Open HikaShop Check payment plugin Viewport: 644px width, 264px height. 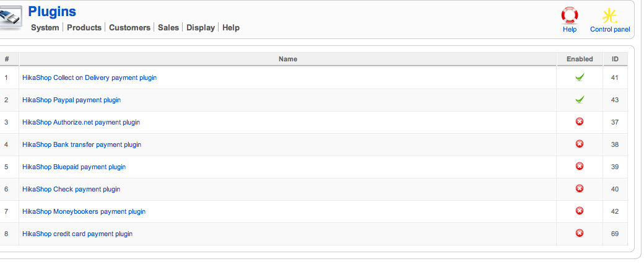pos(71,189)
